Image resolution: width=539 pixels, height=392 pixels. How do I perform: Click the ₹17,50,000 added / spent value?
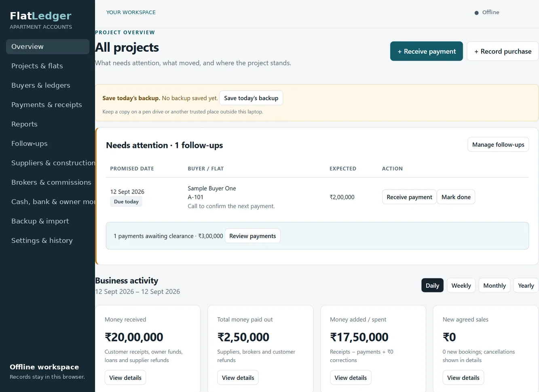point(359,337)
